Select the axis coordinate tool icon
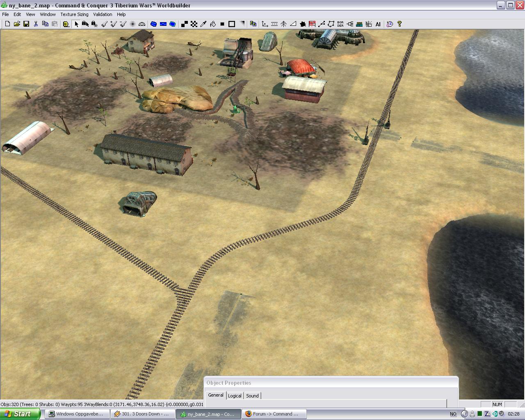This screenshot has height=420, width=525. point(265,24)
